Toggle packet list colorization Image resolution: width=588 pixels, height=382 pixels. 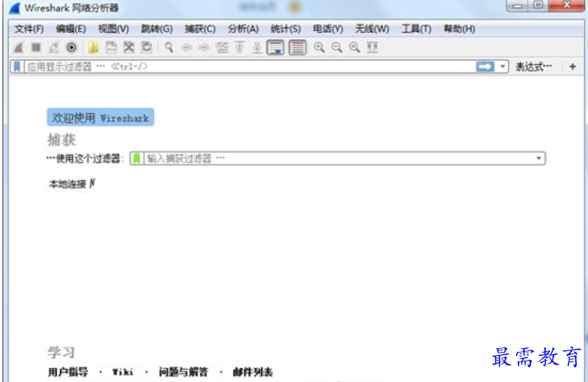click(298, 47)
